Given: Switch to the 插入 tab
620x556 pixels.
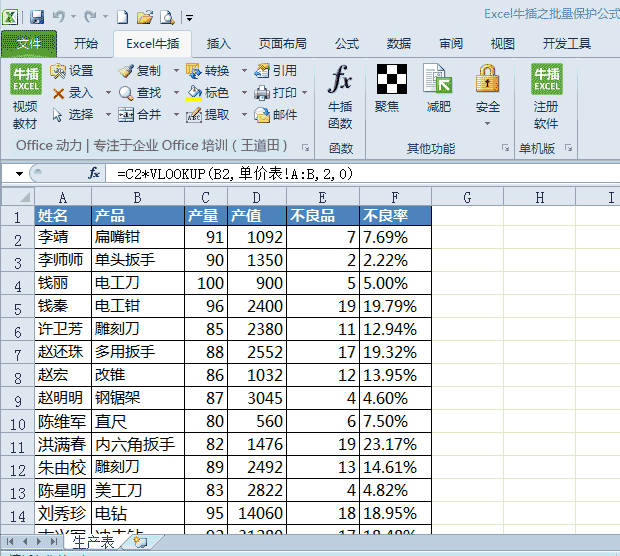Looking at the screenshot, I should (x=219, y=43).
